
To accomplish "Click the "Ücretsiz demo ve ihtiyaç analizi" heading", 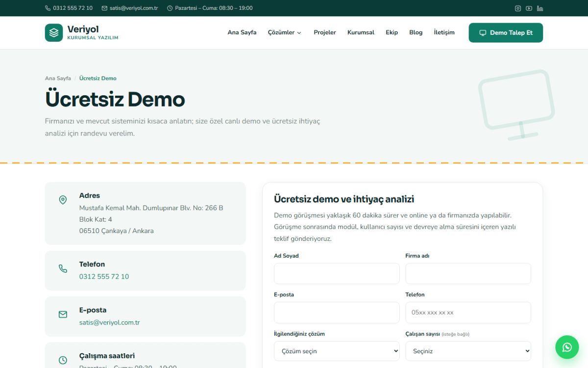I will pos(344,199).
